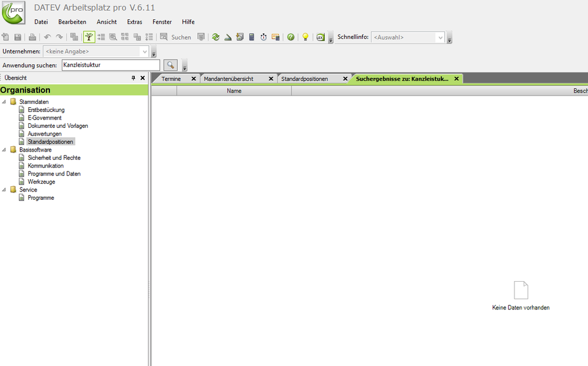Select E-Government in the tree
Screen dimensions: 588x366
(x=45, y=118)
